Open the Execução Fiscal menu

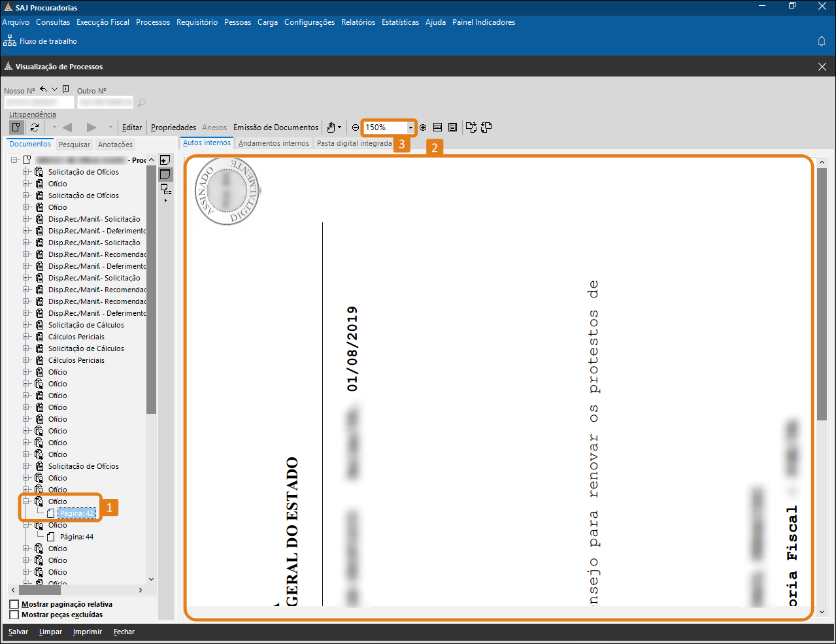[103, 22]
